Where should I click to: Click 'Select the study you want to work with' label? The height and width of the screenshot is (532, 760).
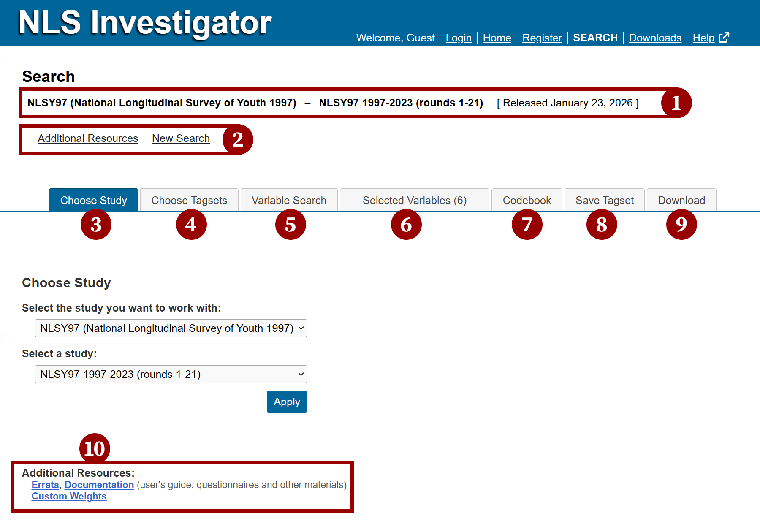[121, 308]
